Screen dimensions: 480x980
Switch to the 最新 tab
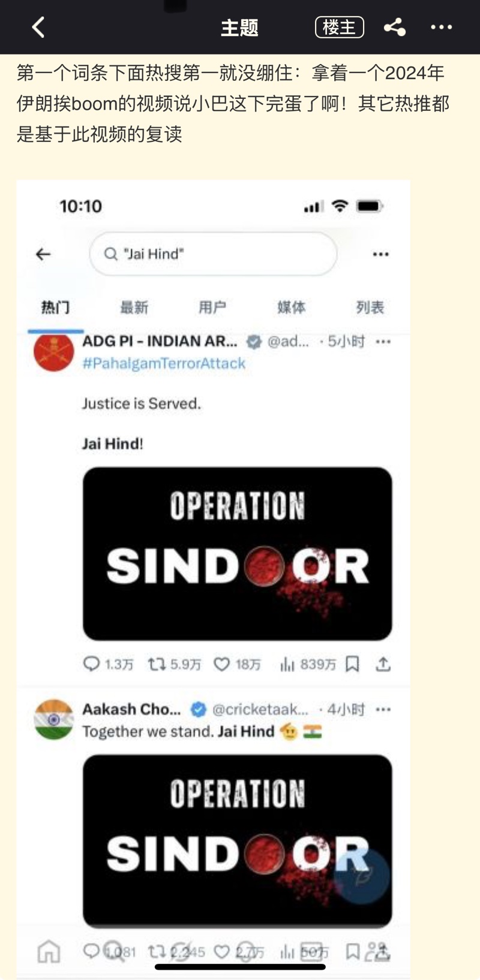(134, 307)
